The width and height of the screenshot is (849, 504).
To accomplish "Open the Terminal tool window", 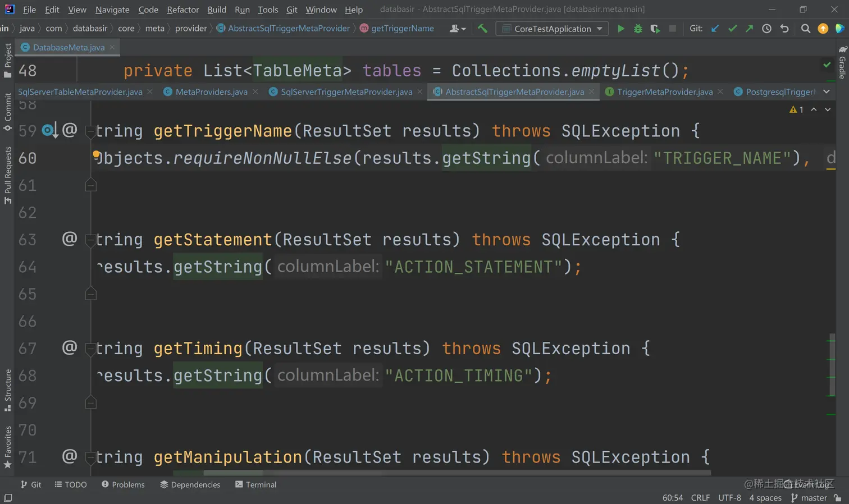I will 256,484.
